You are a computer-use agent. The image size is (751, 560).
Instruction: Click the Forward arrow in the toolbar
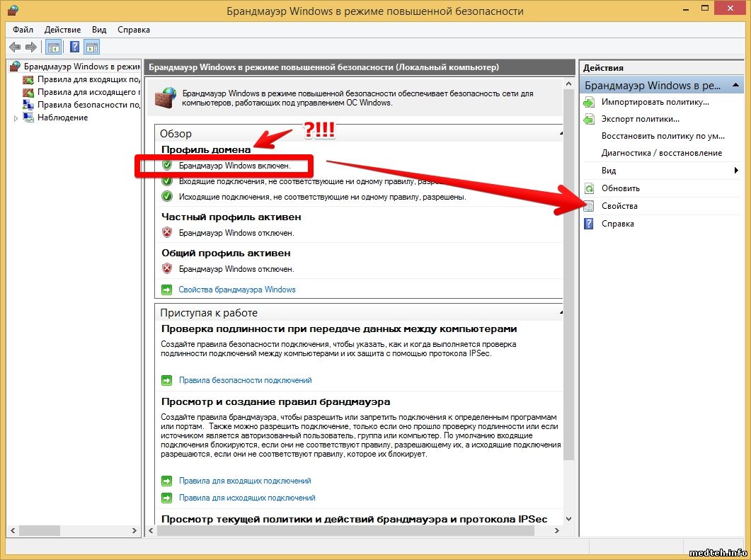tap(30, 47)
